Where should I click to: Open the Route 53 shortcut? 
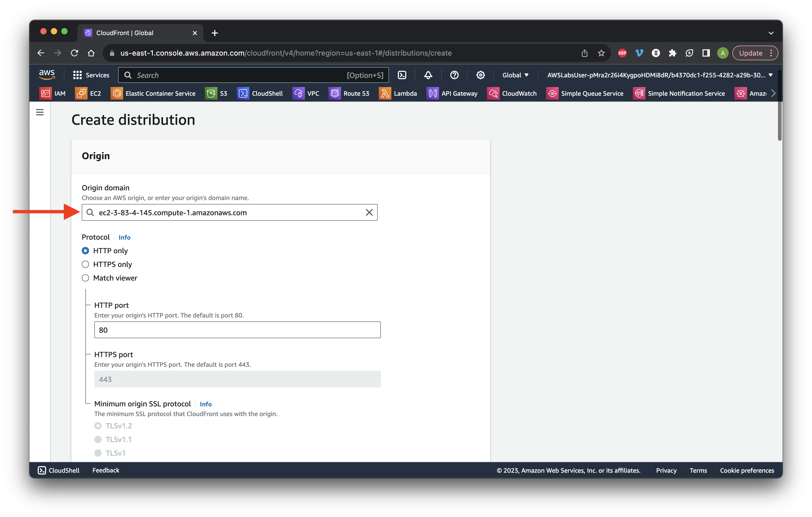[x=349, y=94]
